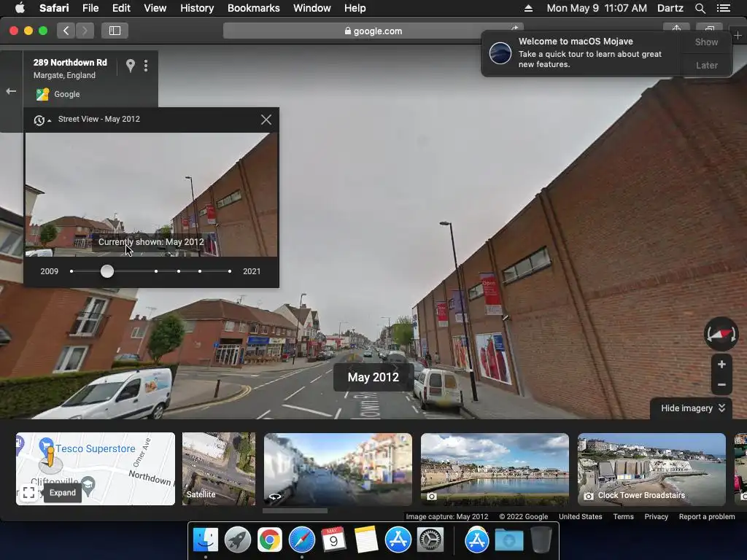Open new tab with plus button
This screenshot has height=560, width=747.
[738, 36]
